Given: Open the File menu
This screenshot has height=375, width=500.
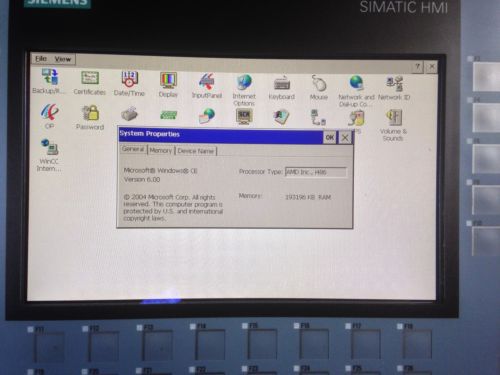Looking at the screenshot, I should (x=41, y=59).
